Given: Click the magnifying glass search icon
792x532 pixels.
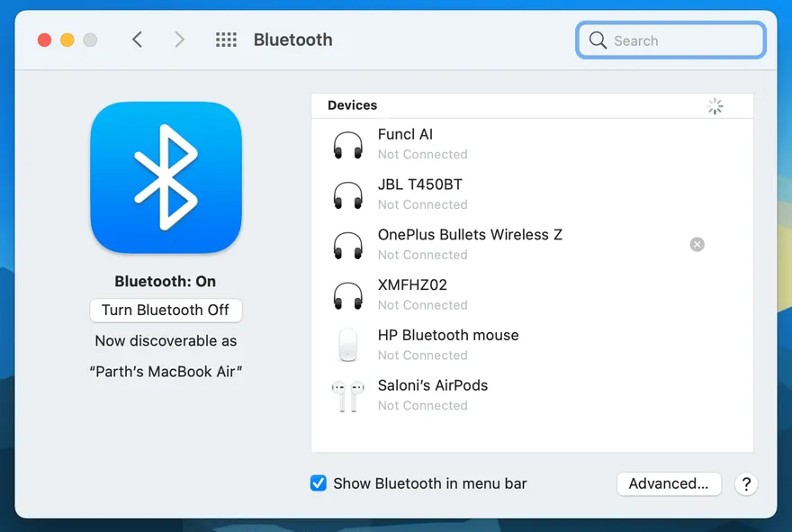Looking at the screenshot, I should click(598, 41).
